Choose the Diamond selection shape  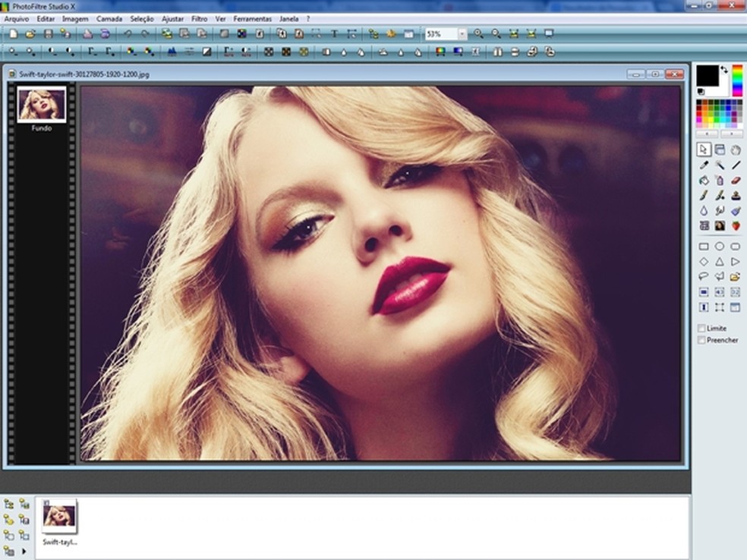tap(704, 262)
